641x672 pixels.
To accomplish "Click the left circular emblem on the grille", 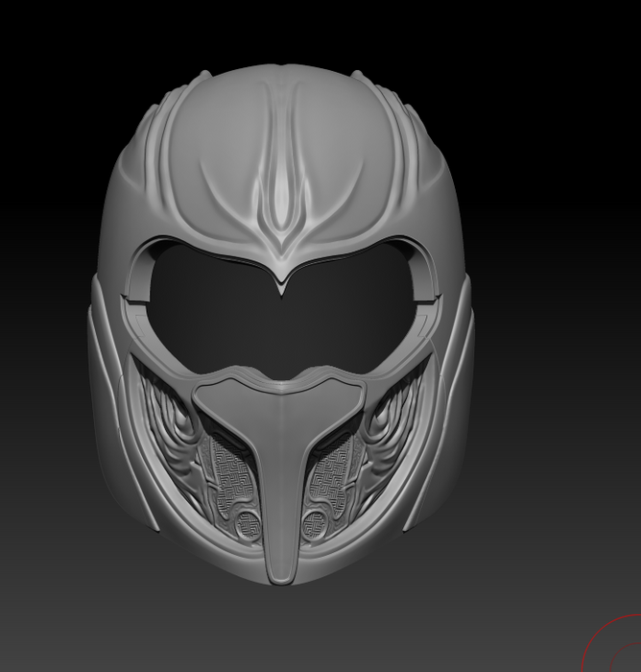I will point(249,523).
